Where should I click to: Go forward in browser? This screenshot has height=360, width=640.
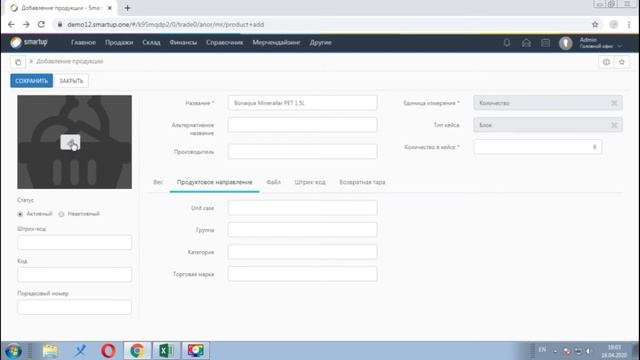(x=26, y=24)
